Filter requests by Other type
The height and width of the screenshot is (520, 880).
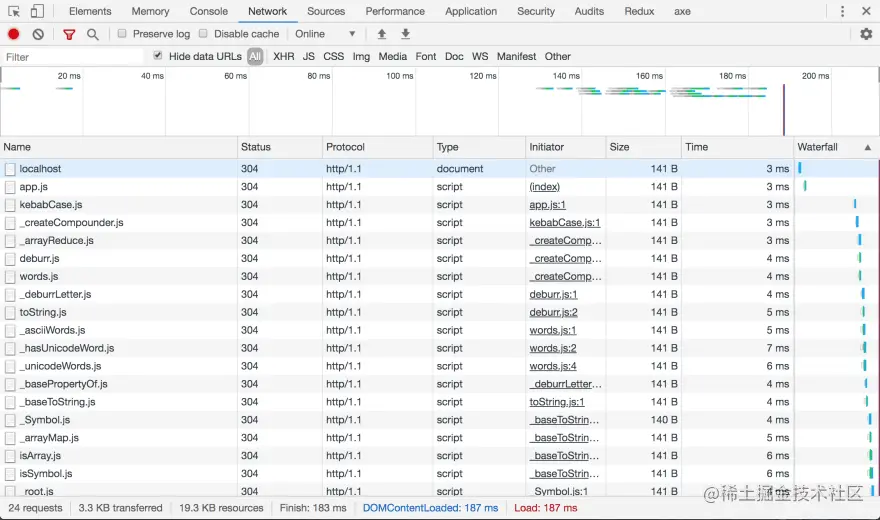557,57
